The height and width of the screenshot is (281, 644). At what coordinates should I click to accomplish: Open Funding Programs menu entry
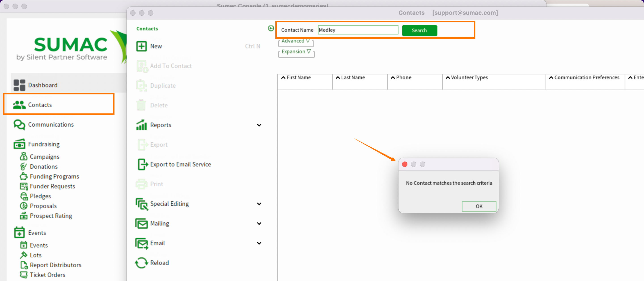54,176
